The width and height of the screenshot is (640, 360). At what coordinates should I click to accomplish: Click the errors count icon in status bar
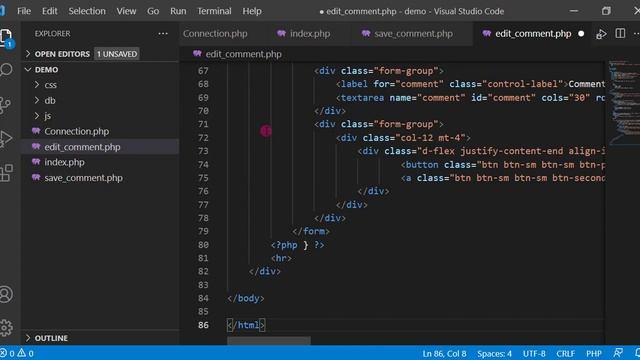pyautogui.click(x=4, y=353)
